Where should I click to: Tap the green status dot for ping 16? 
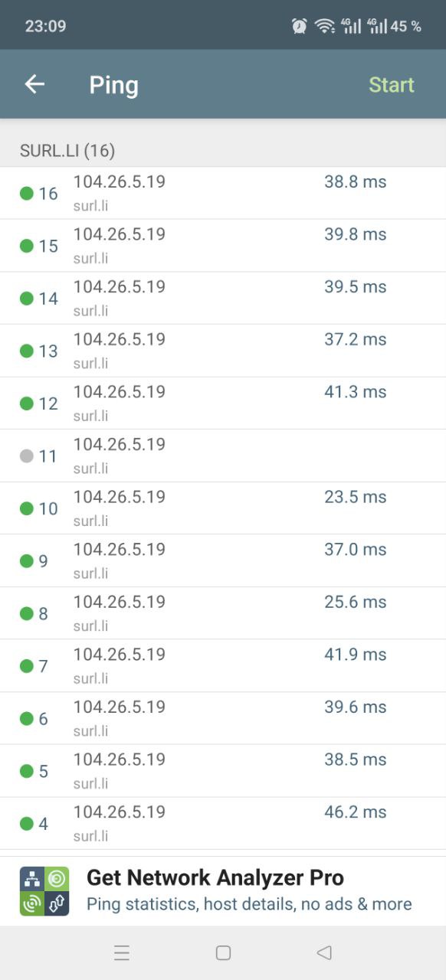click(x=27, y=194)
